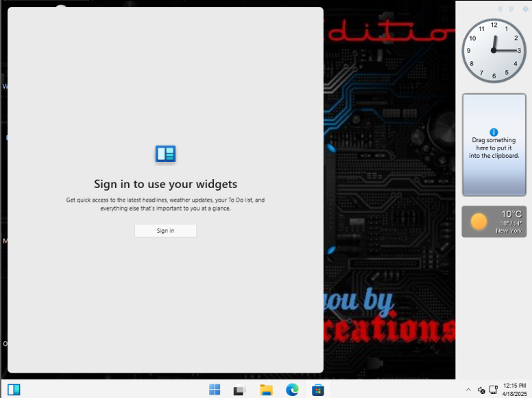Click the "Sign in to use your widgets" heading
532x398 pixels.
pyautogui.click(x=166, y=184)
